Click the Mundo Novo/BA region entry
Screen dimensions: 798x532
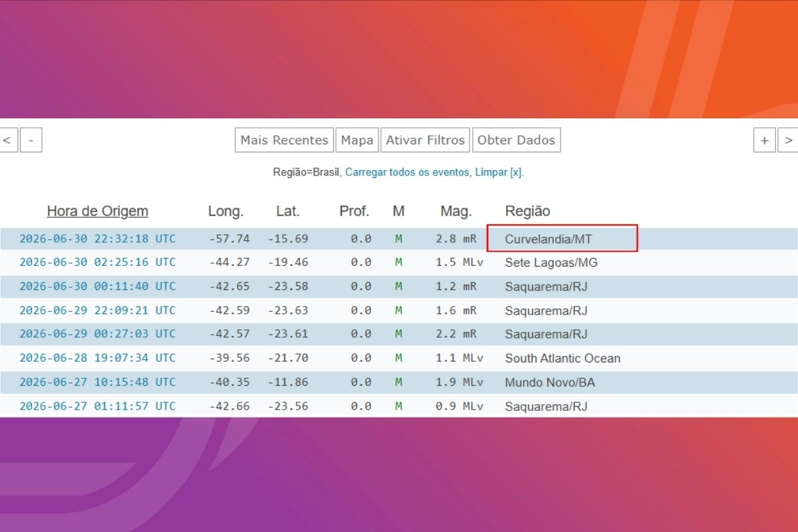[550, 382]
